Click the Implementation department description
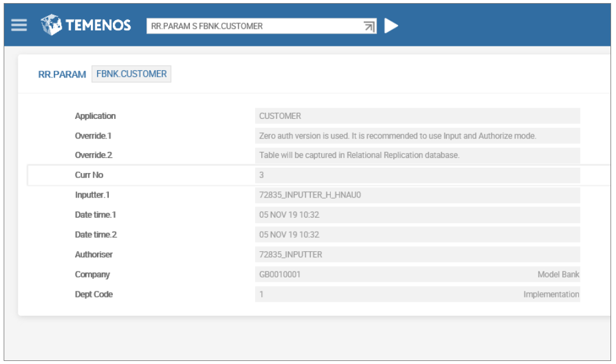This screenshot has width=616, height=364. [551, 294]
